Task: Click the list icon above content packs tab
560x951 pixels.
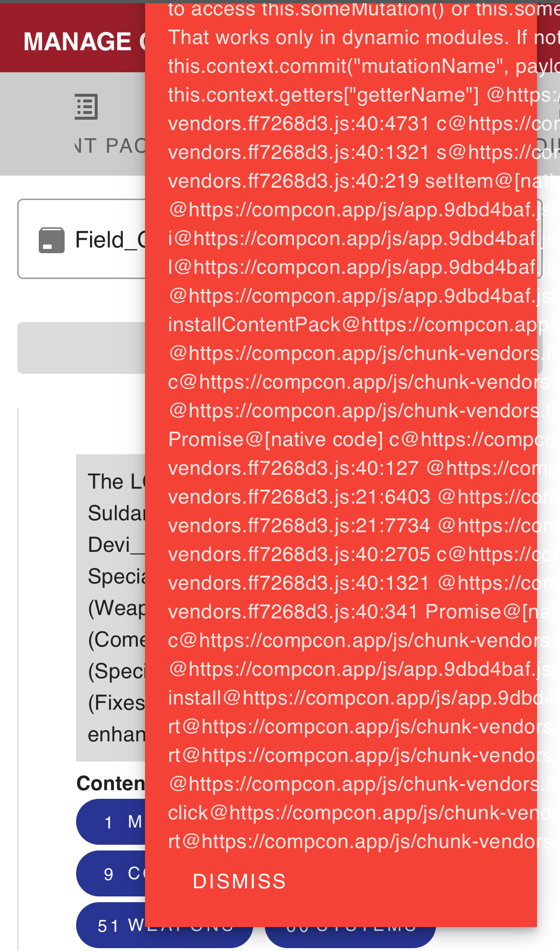Action: (87, 106)
